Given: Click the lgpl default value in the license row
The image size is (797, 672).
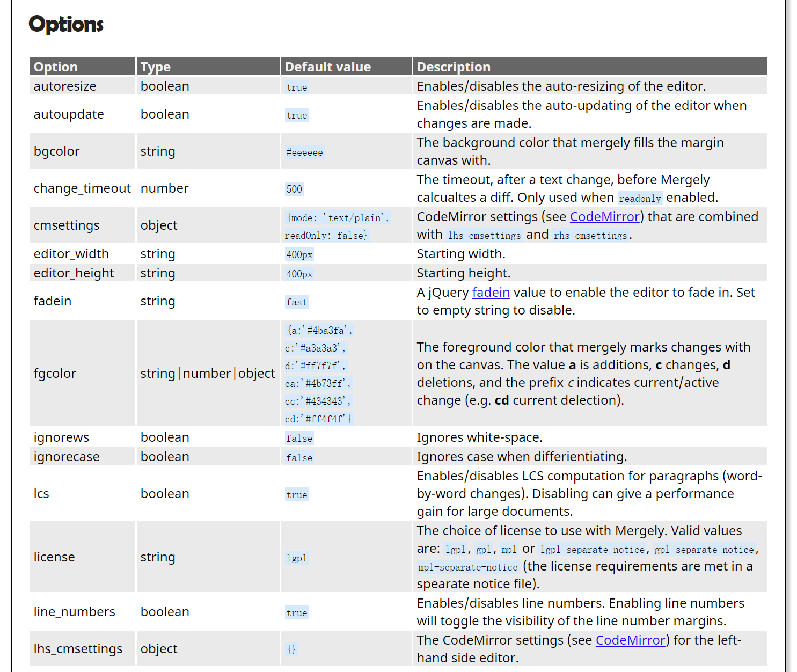Looking at the screenshot, I should (x=296, y=558).
